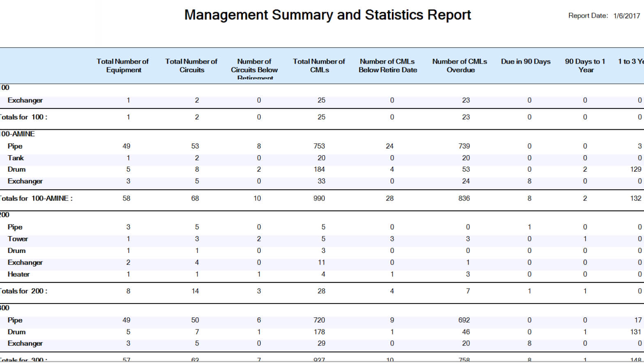Select the Total Number of Equipment column header
Viewport: 644px width, 363px height.
point(123,66)
